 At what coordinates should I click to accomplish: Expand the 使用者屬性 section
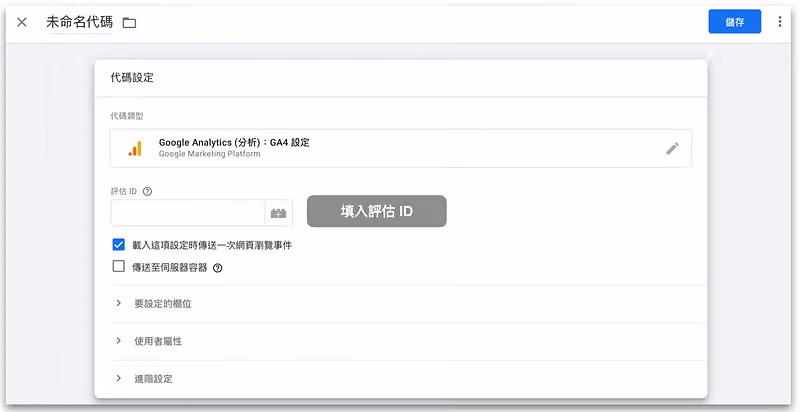point(408,341)
